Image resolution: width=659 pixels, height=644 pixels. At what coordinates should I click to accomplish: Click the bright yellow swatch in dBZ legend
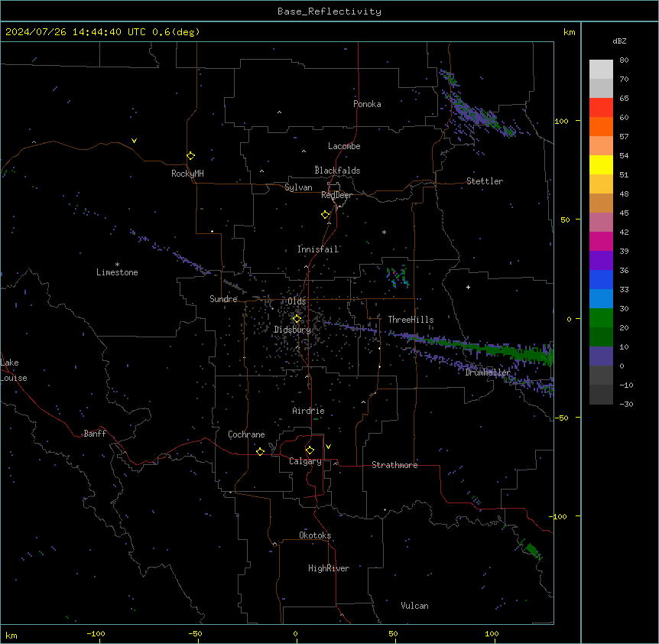coord(601,164)
